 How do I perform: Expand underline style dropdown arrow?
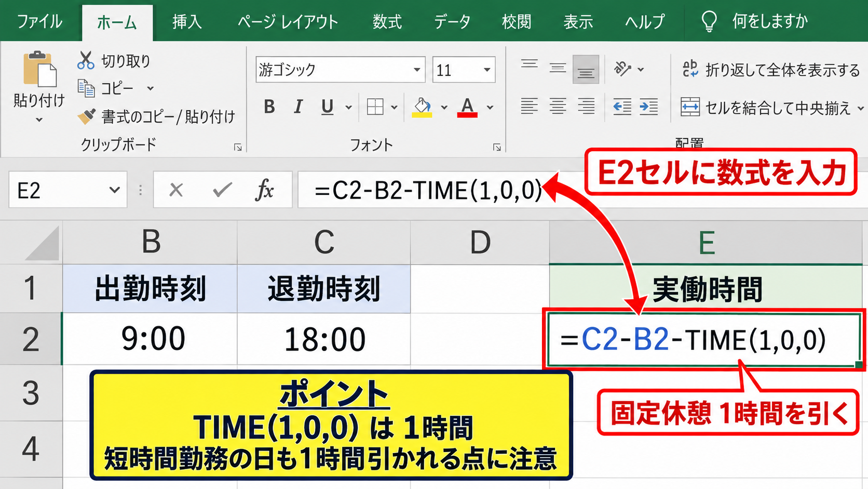point(349,108)
